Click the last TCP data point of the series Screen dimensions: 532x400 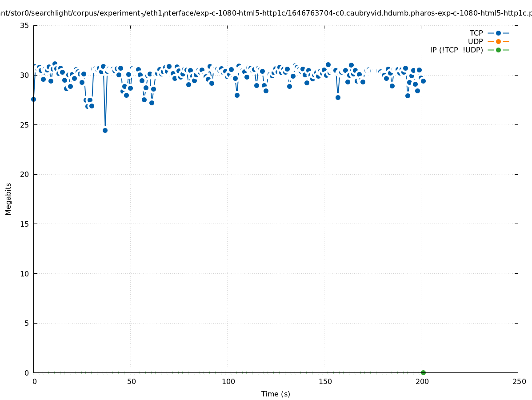click(x=423, y=81)
